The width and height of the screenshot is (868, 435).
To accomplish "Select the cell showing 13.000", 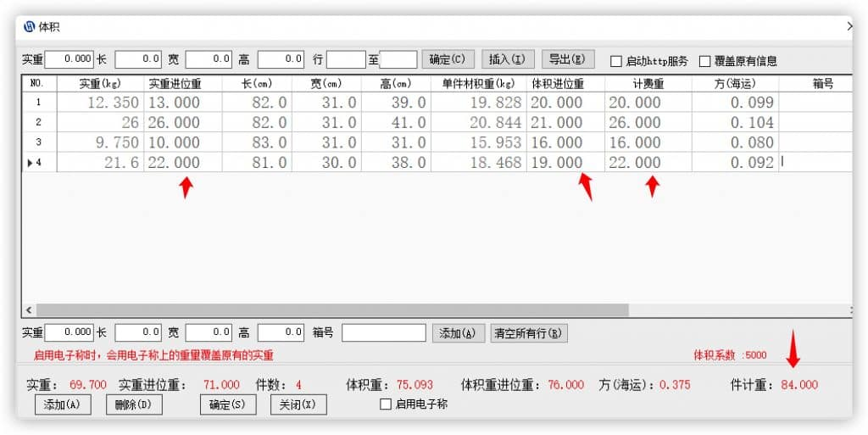I will point(183,103).
